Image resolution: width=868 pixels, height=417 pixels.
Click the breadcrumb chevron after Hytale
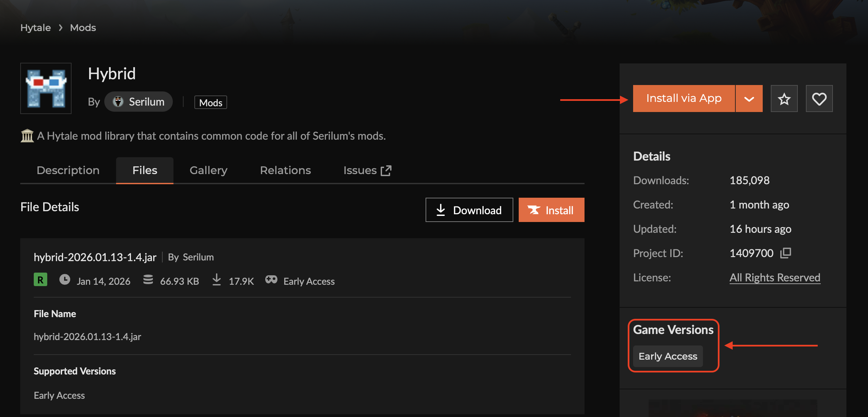[61, 28]
